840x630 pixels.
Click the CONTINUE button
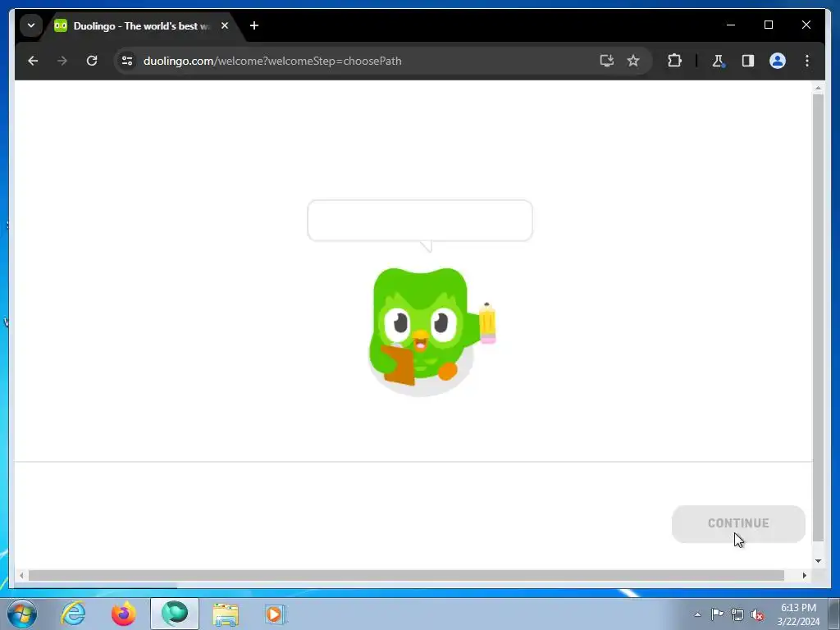(x=738, y=523)
